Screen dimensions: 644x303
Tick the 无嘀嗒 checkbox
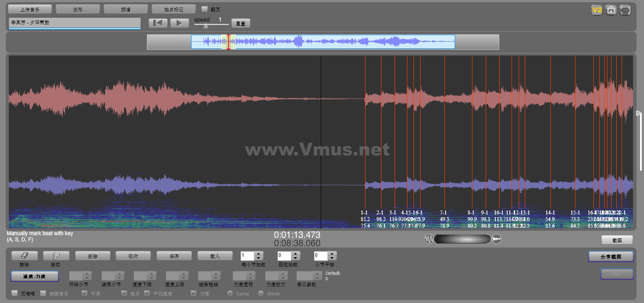coord(15,293)
